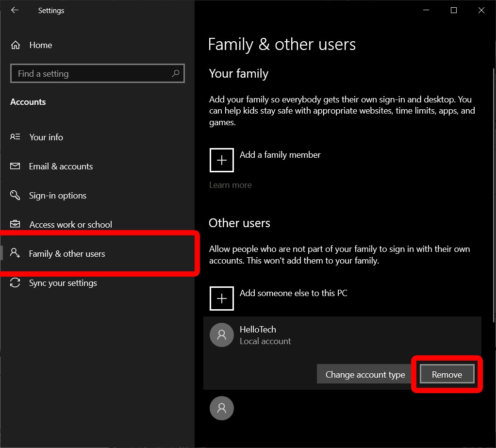Select the Email & accounts option
This screenshot has height=448, width=496.
coord(61,166)
